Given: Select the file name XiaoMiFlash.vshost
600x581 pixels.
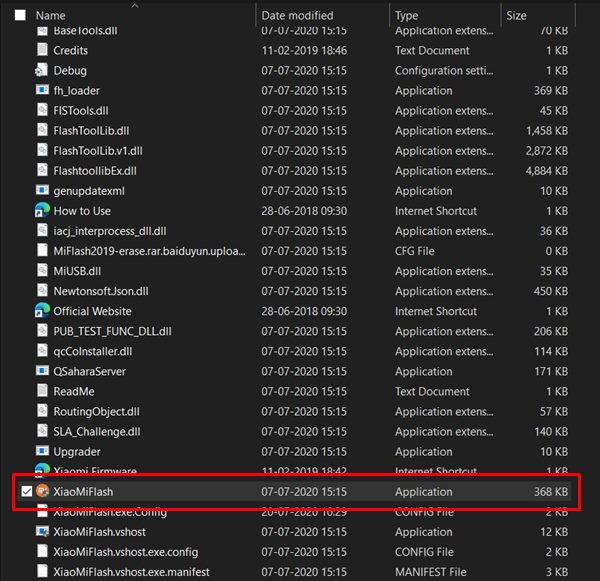Looking at the screenshot, I should click(x=99, y=532).
